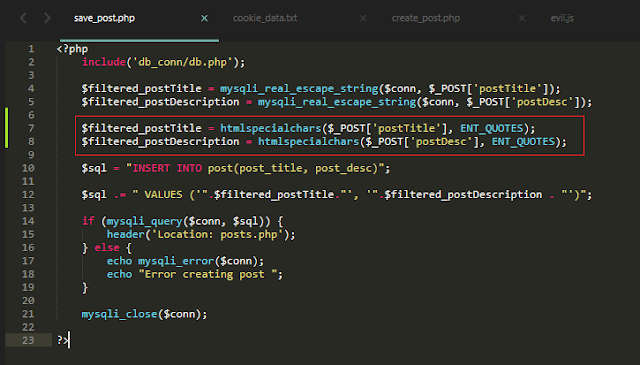Click line number 23 in the gutter
The height and width of the screenshot is (365, 640).
pyautogui.click(x=28, y=341)
